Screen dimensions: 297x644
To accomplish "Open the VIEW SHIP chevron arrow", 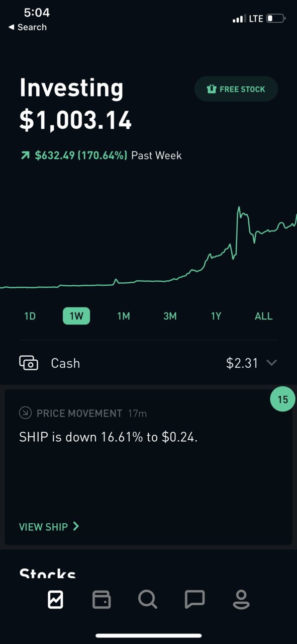I will 76,526.
